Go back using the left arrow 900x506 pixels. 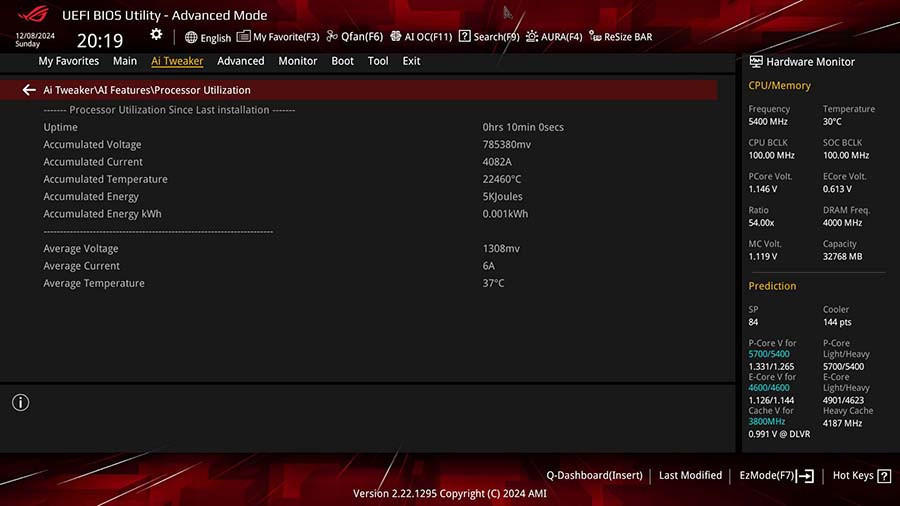coord(29,90)
